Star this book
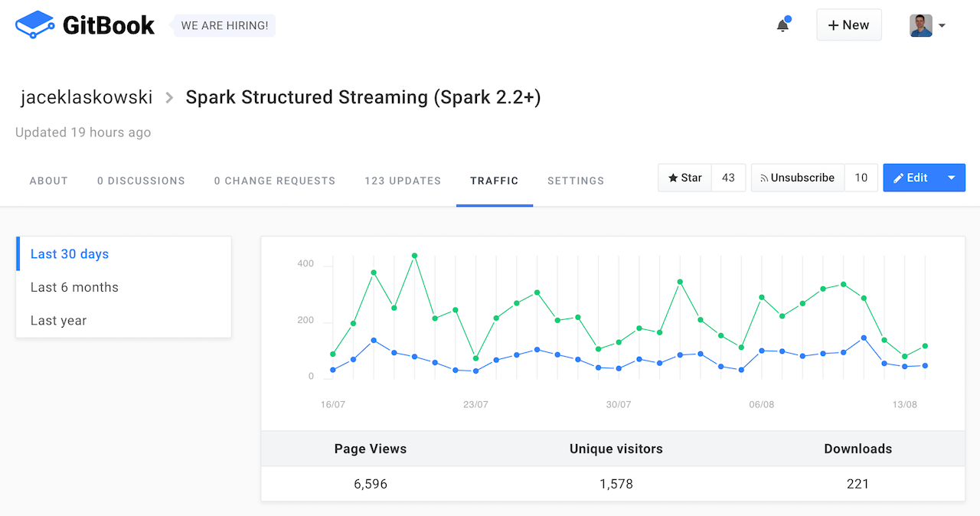The width and height of the screenshot is (980, 516). pos(685,178)
